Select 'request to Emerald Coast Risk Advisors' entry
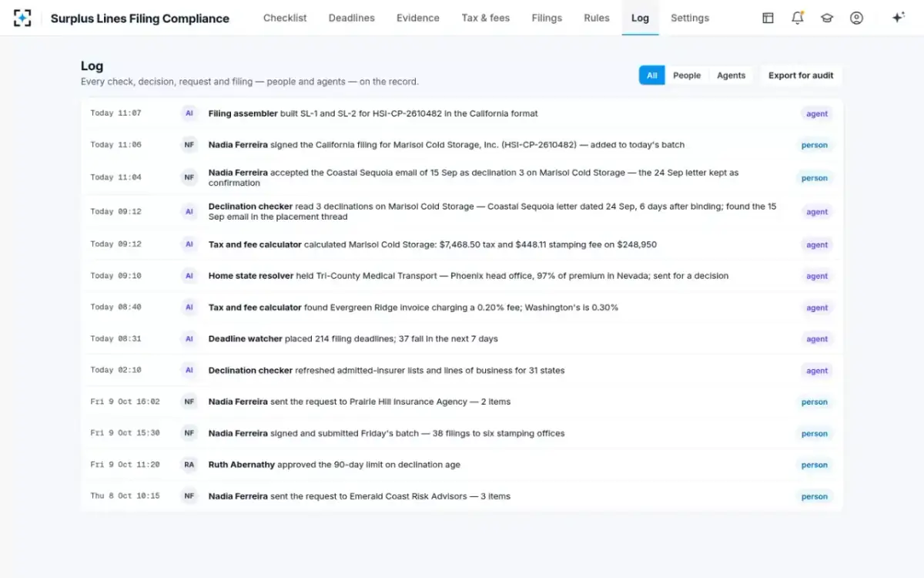This screenshot has width=924, height=578. pos(462,496)
